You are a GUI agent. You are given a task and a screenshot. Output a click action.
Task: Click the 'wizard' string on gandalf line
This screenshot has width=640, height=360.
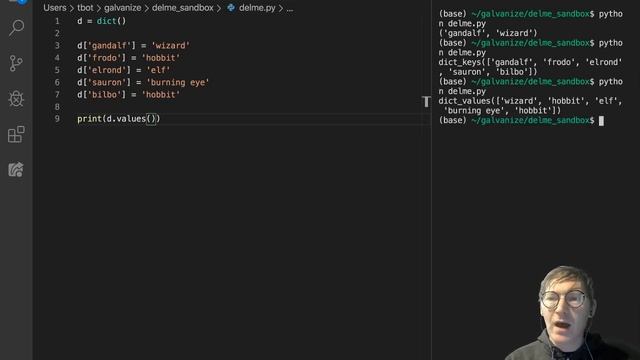point(170,46)
